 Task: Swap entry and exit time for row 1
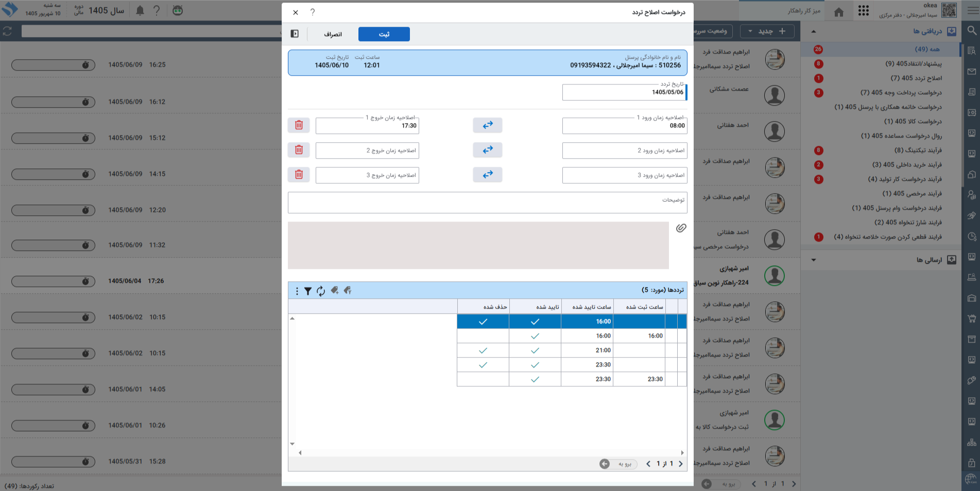[x=488, y=125]
